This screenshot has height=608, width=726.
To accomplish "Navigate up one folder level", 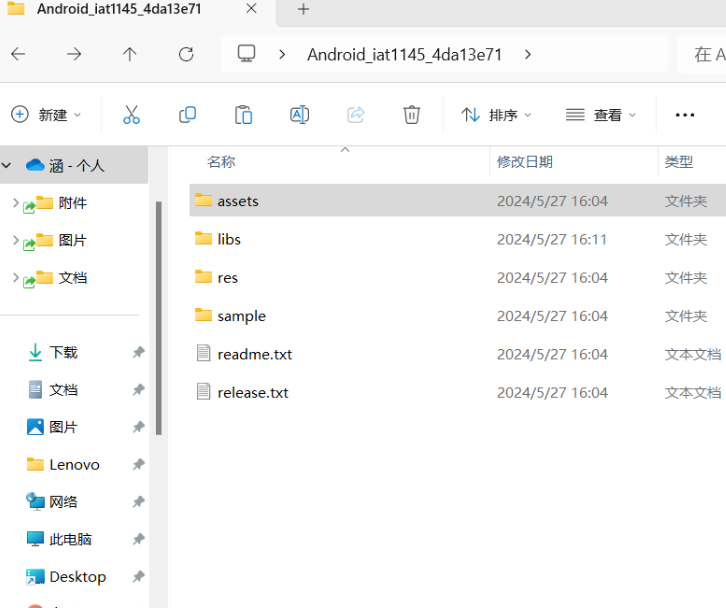I will (130, 55).
